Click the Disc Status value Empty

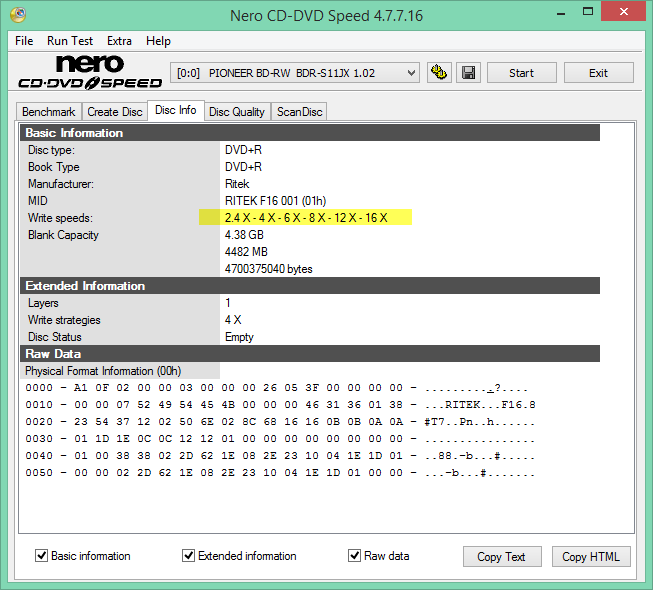click(x=239, y=337)
